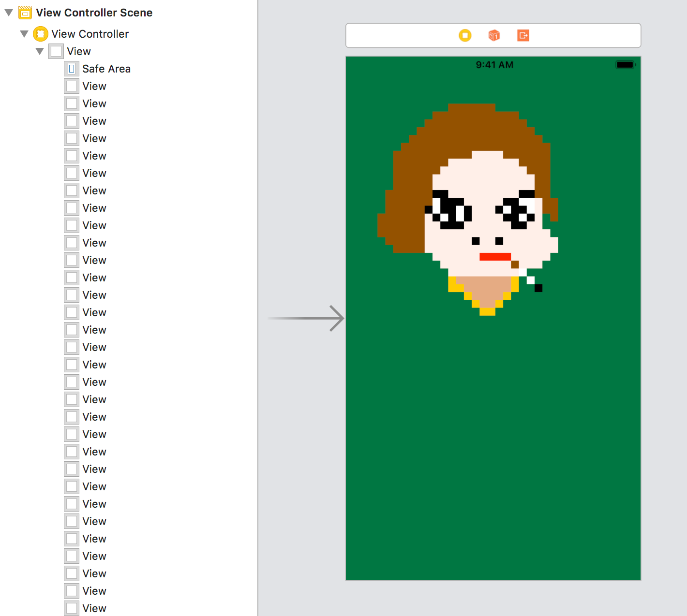Viewport: 687px width, 616px height.
Task: Select the "View Controller" outline row
Action: [x=129, y=34]
